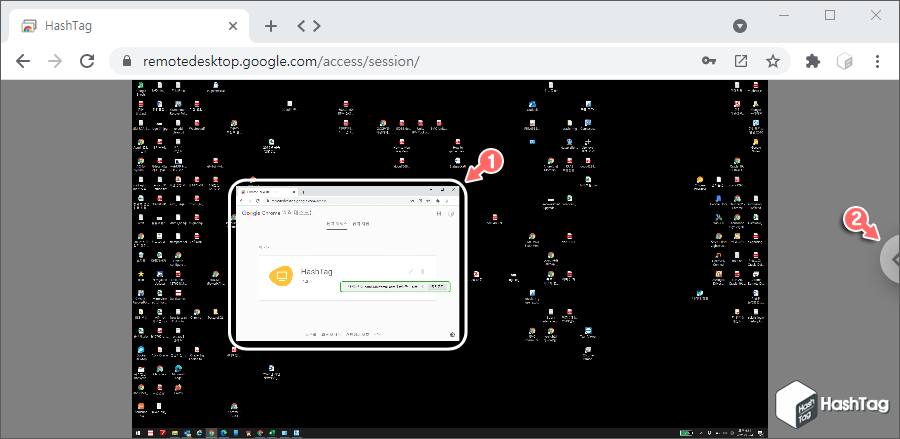900x439 pixels.
Task: Click the Chrome icon on remote taskbar
Action: pos(211,433)
